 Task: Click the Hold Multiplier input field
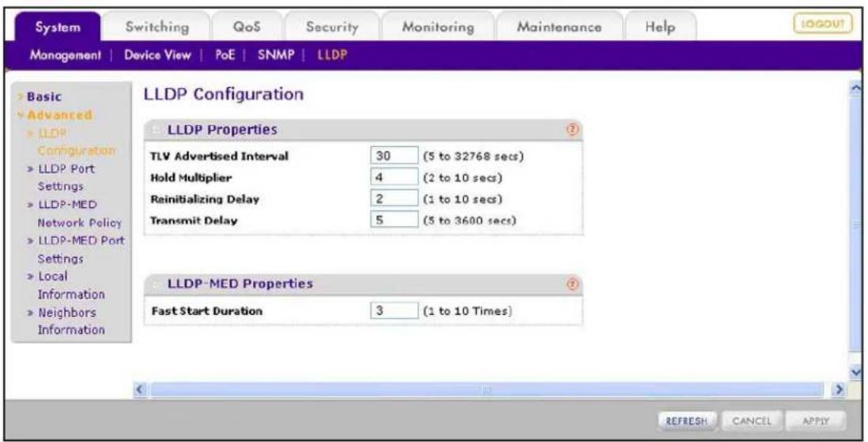click(x=394, y=177)
